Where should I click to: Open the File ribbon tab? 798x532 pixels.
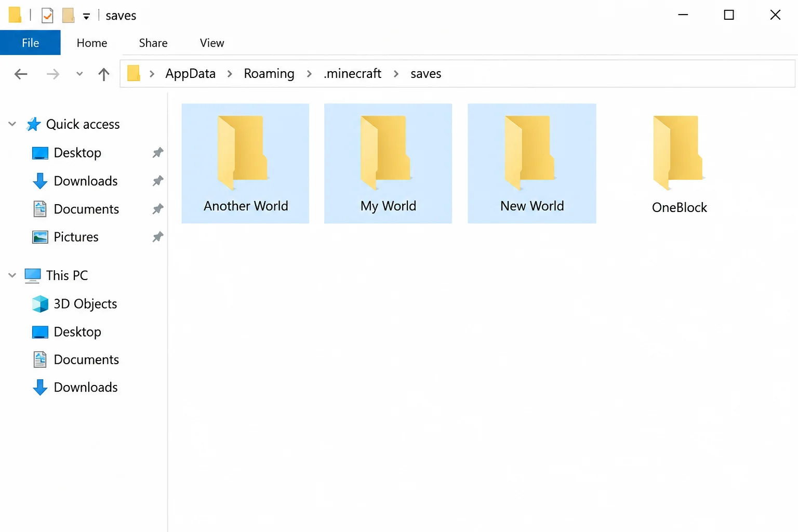click(30, 43)
